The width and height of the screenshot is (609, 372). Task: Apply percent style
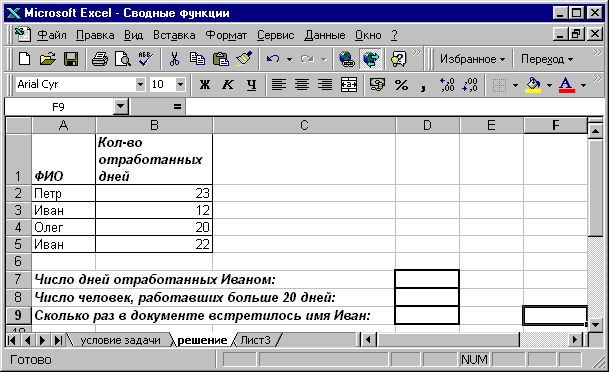click(401, 84)
